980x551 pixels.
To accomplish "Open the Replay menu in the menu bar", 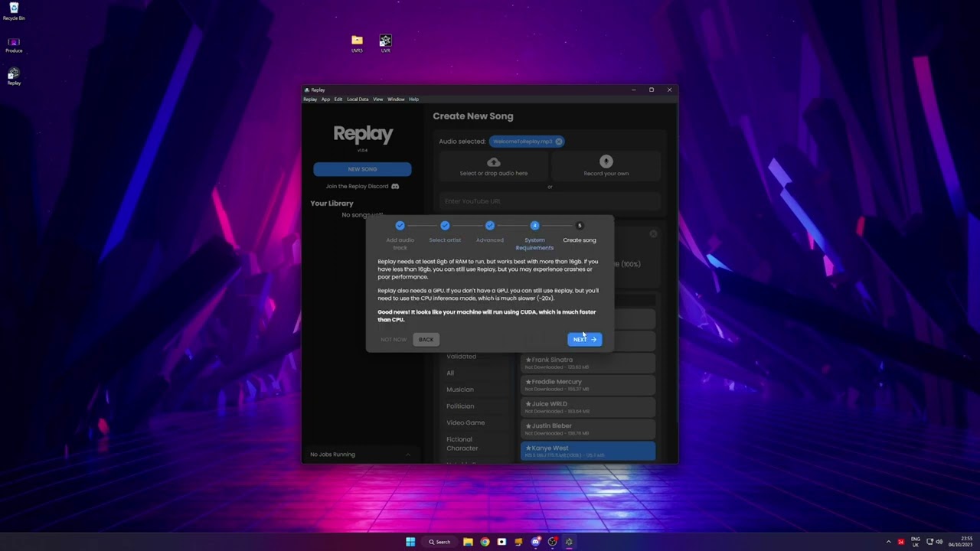I will tap(310, 99).
